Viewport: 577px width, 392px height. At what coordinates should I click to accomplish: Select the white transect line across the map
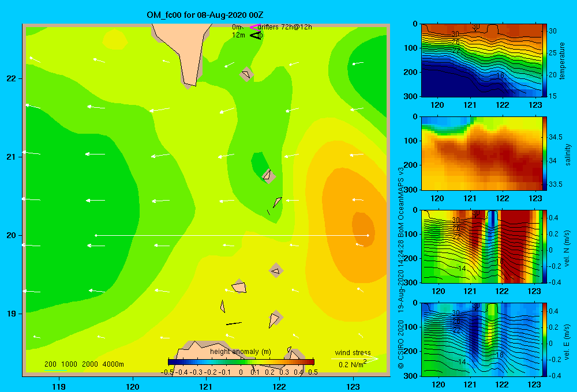(232, 235)
